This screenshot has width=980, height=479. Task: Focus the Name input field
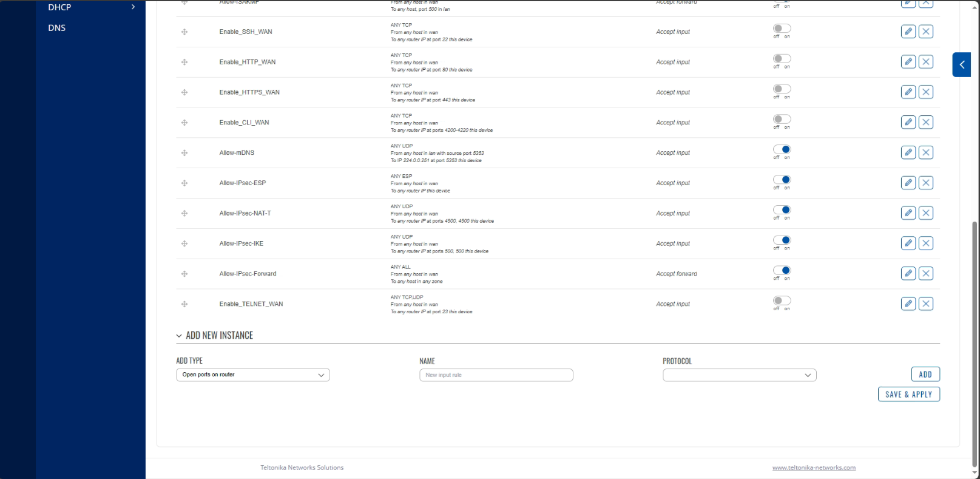(x=496, y=375)
